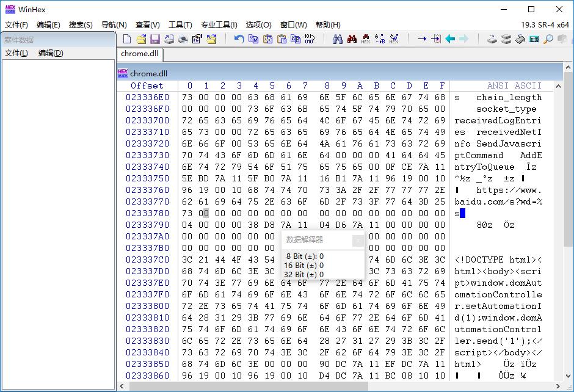Click the '16 Bit (±) 0' interpreter value
The image size is (574, 392).
(304, 266)
